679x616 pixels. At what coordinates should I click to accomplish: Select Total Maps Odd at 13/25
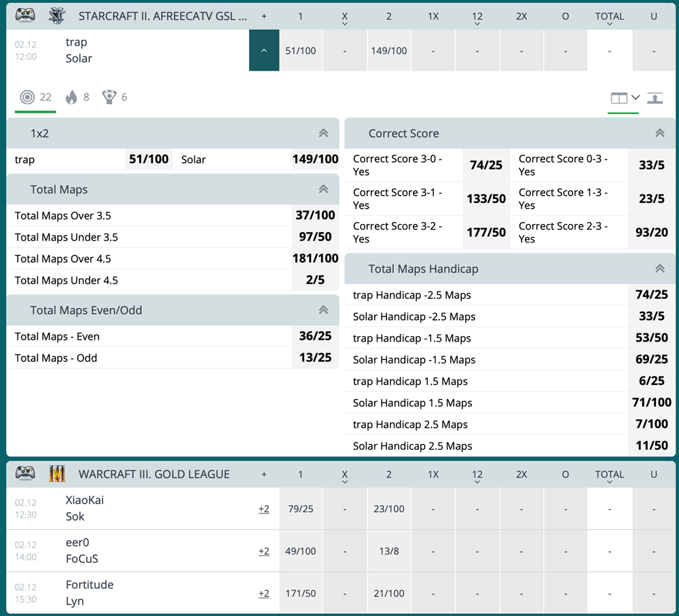pyautogui.click(x=315, y=358)
